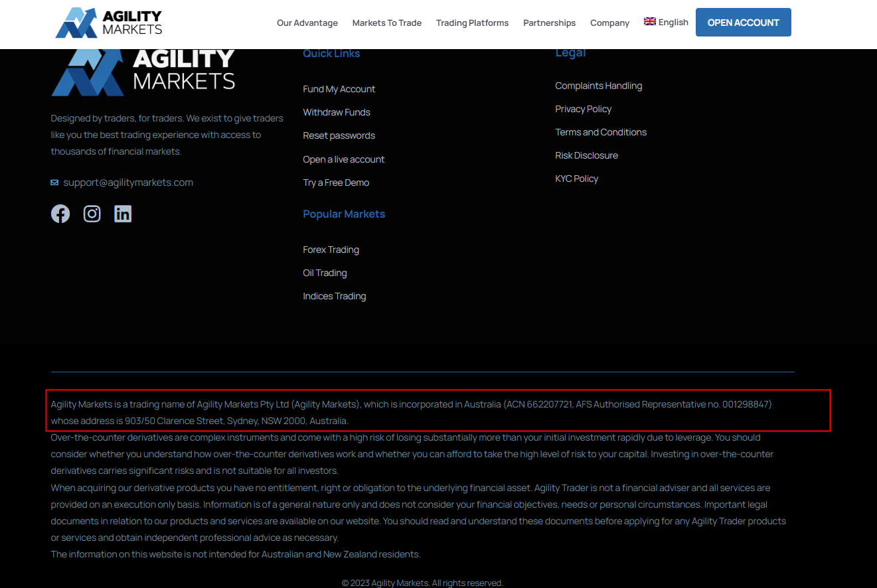Open the Withdraw Funds link
Image resolution: width=877 pixels, height=588 pixels.
(x=337, y=112)
